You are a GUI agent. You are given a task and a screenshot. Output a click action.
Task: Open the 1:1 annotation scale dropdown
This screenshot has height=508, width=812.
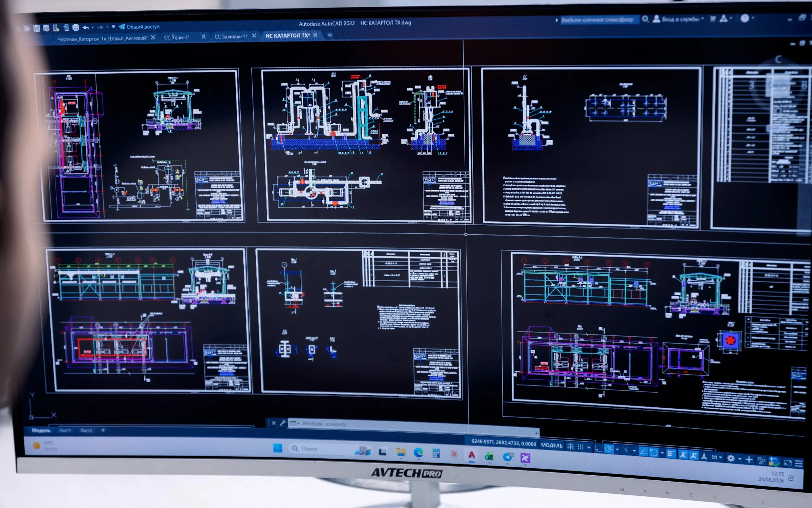(717, 457)
